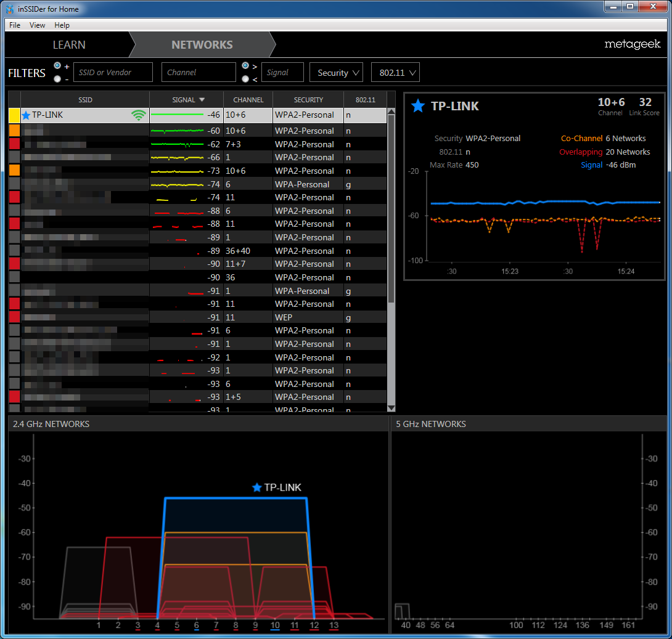
Task: Open the 802.11 filter dropdown
Action: (x=395, y=72)
